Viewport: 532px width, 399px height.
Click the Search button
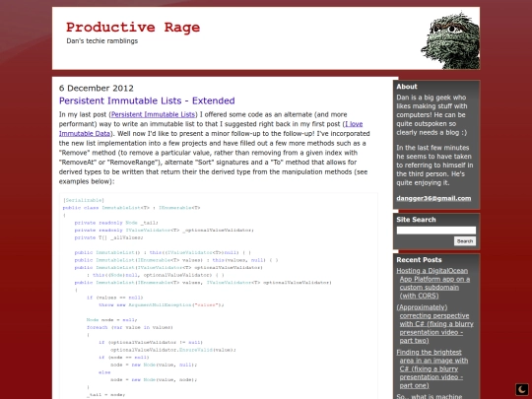465,241
